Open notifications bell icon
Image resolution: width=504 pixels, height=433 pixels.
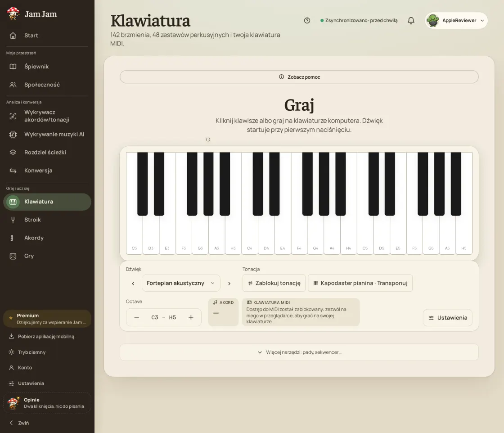click(x=411, y=21)
